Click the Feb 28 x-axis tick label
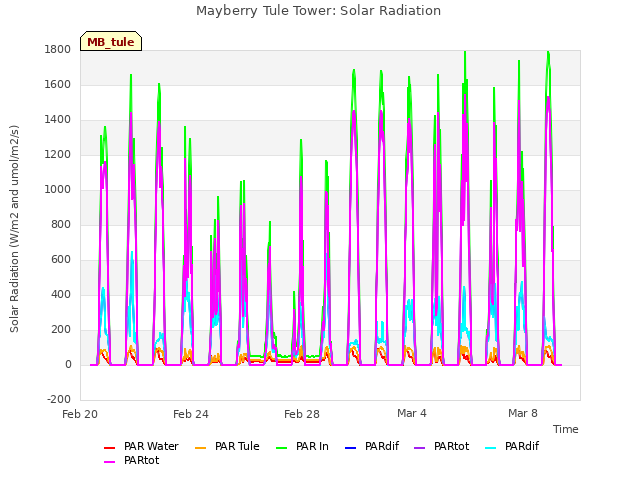 (302, 414)
